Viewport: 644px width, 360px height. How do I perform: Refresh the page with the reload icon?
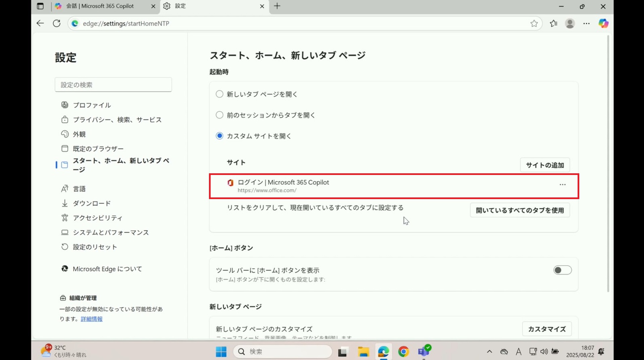pos(57,23)
